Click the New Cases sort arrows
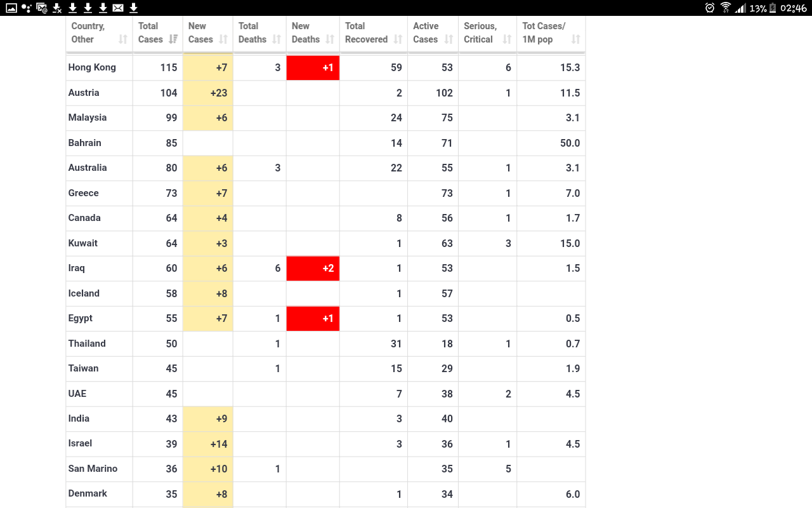Image resolution: width=812 pixels, height=508 pixels. [223, 39]
